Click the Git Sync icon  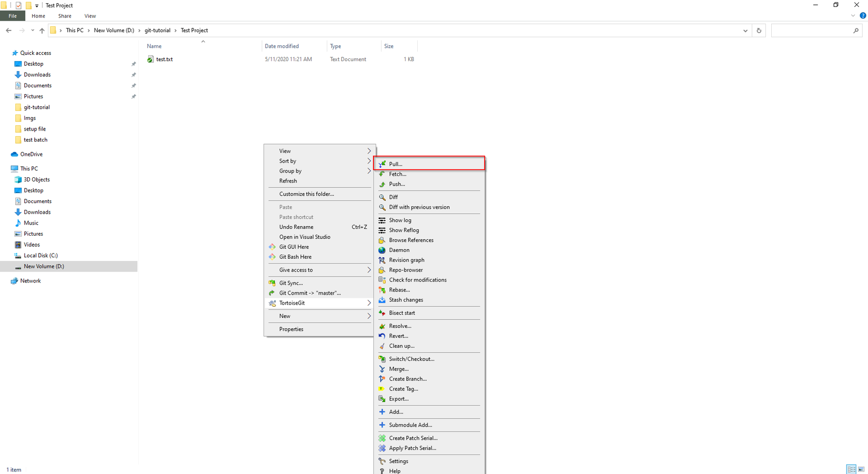point(272,283)
